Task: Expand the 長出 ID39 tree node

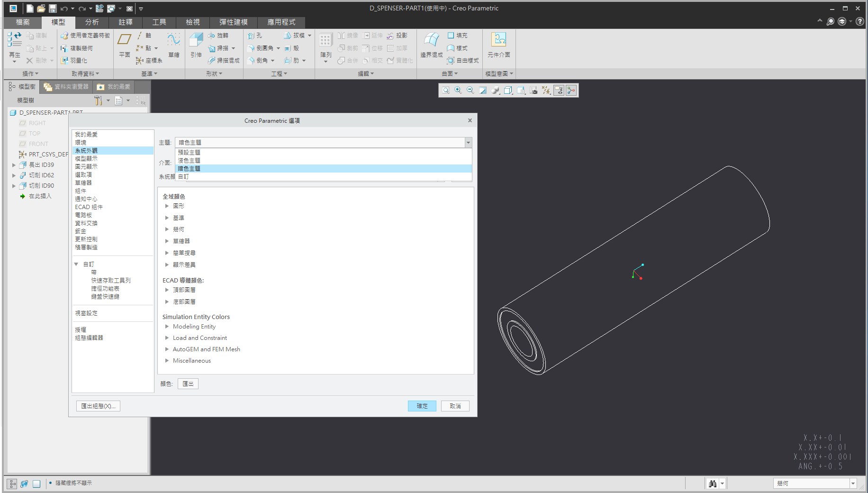Action: click(14, 165)
